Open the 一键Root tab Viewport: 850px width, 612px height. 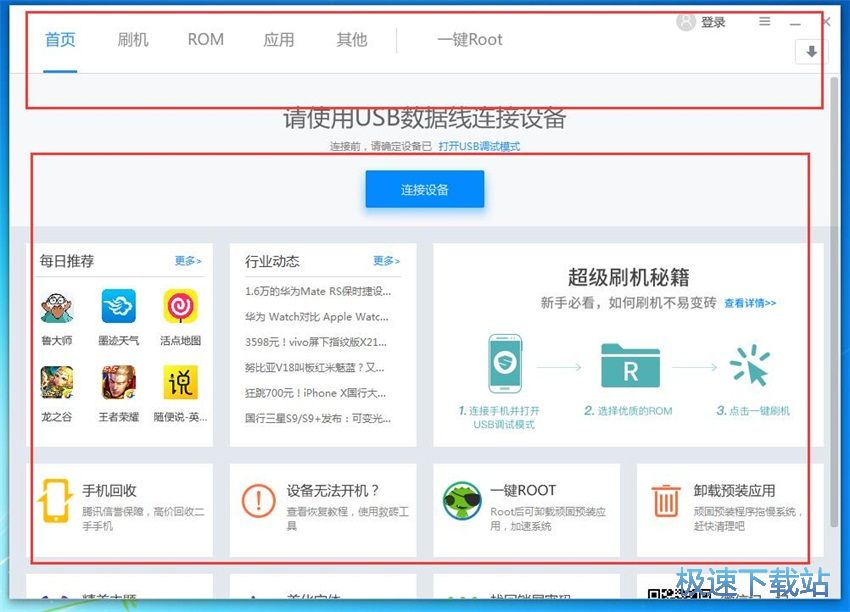pyautogui.click(x=470, y=40)
